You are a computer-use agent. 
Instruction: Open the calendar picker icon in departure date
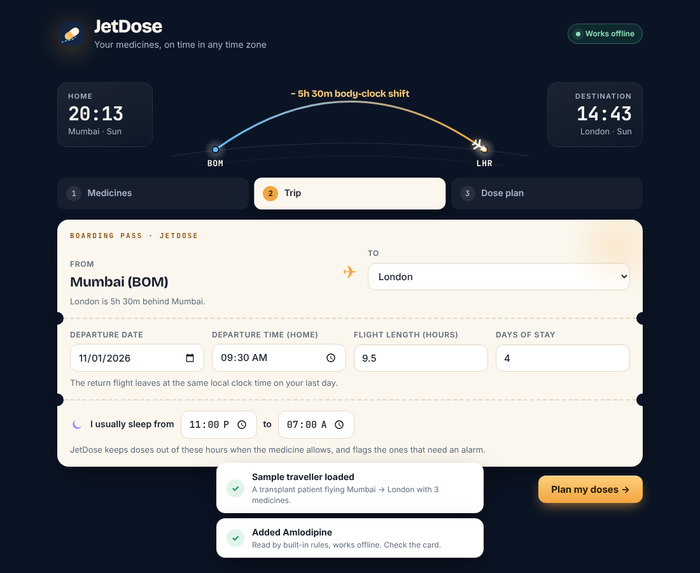190,358
